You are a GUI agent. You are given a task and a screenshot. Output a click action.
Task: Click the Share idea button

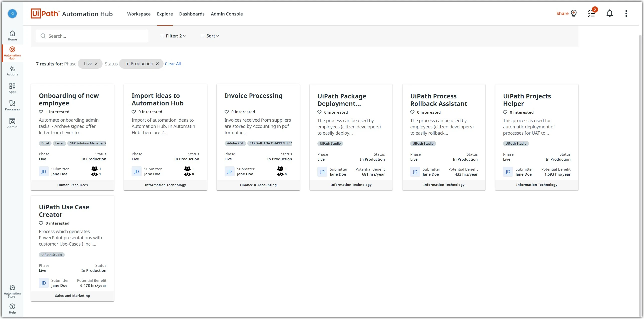click(x=566, y=13)
